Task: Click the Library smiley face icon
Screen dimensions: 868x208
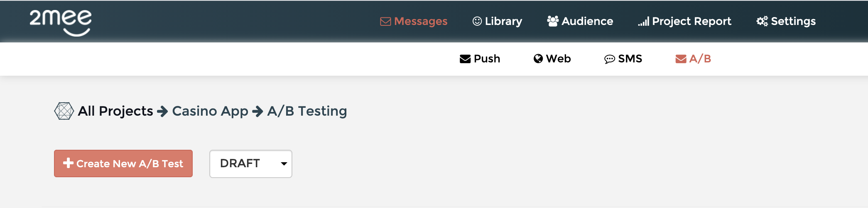Action: pos(477,21)
